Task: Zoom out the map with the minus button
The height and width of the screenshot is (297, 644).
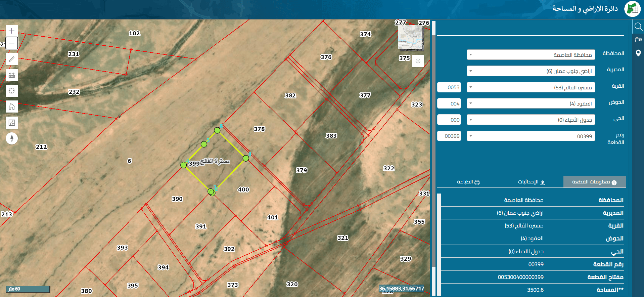Action: click(x=12, y=43)
